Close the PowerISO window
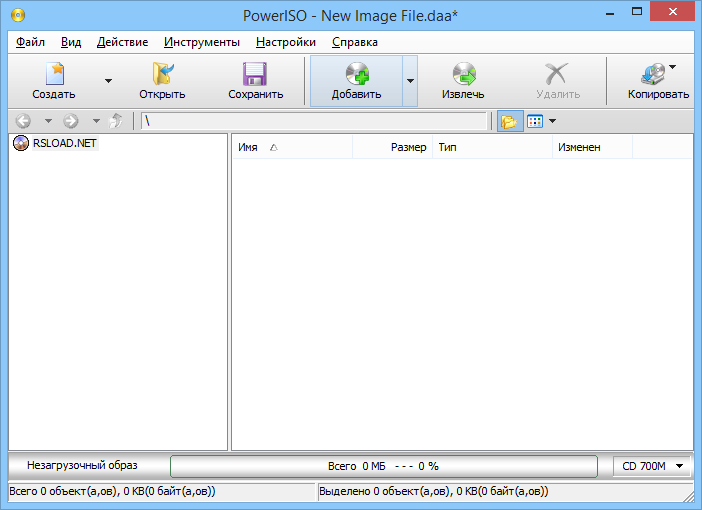The height and width of the screenshot is (510, 702). pyautogui.click(x=672, y=12)
